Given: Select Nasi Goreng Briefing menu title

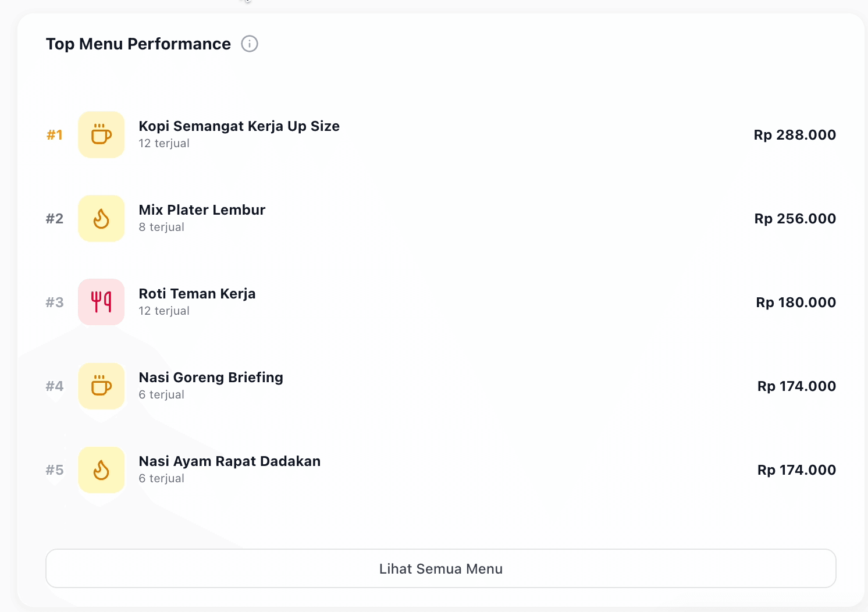Looking at the screenshot, I should click(x=211, y=378).
